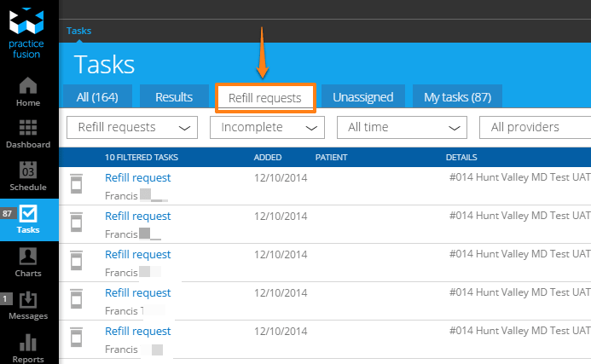Open the Dashboard grid icon
Image resolution: width=591 pixels, height=364 pixels.
pyautogui.click(x=28, y=128)
